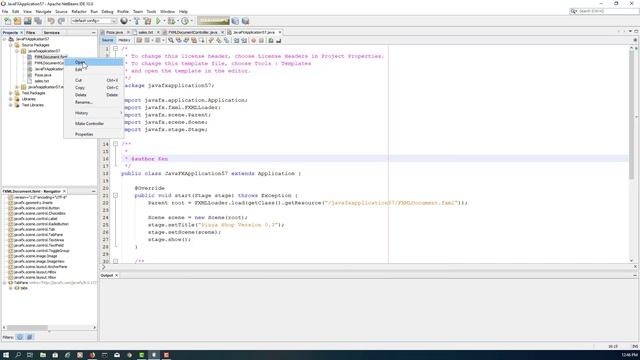This screenshot has width=640, height=360.
Task: Click the Clean and Build icon
Action: (x=147, y=21)
